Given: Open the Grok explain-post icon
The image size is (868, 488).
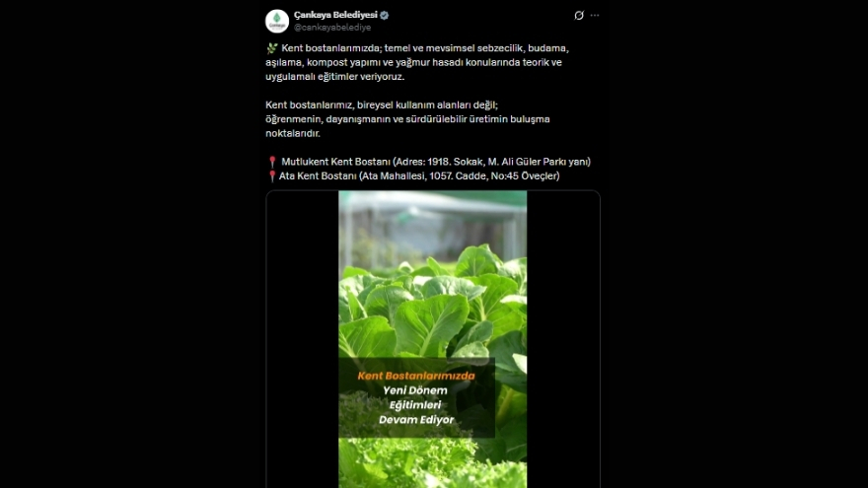Looking at the screenshot, I should pos(578,16).
